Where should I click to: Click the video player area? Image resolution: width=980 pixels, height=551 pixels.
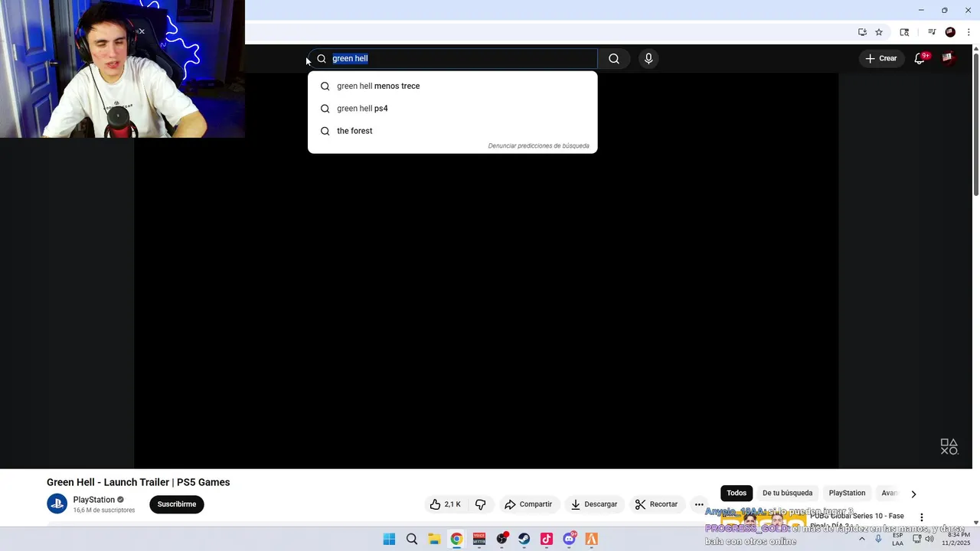486,272
